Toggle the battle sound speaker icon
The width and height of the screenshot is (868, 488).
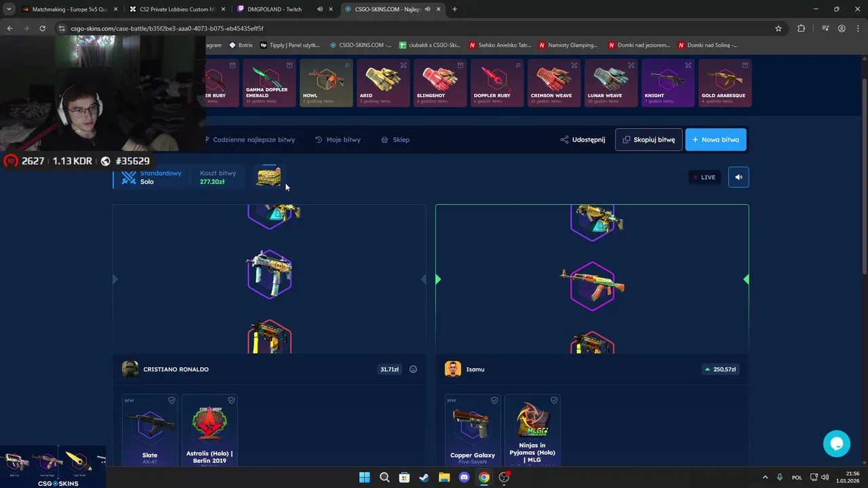click(738, 177)
